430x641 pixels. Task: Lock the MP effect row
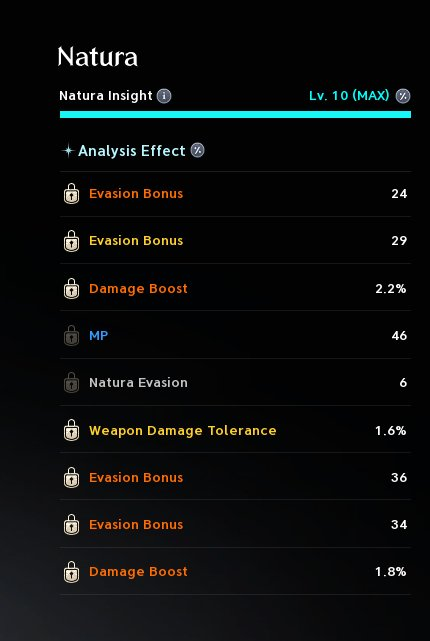72,336
